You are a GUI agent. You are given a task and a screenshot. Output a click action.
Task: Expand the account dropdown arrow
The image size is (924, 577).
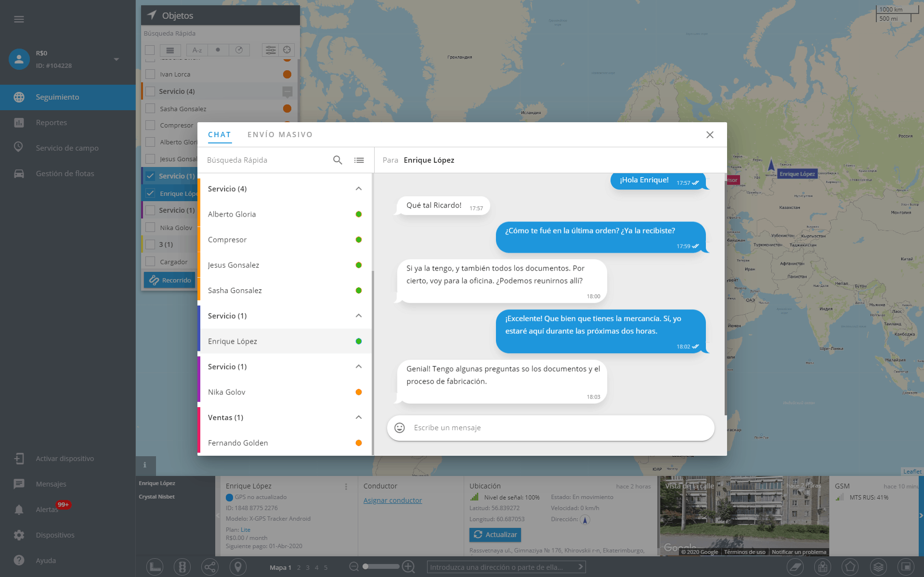click(116, 59)
